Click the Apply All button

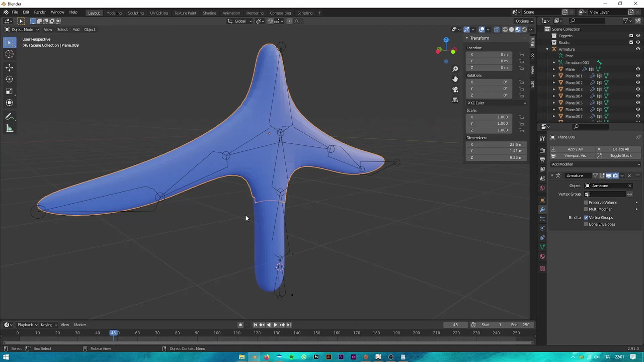(x=573, y=149)
